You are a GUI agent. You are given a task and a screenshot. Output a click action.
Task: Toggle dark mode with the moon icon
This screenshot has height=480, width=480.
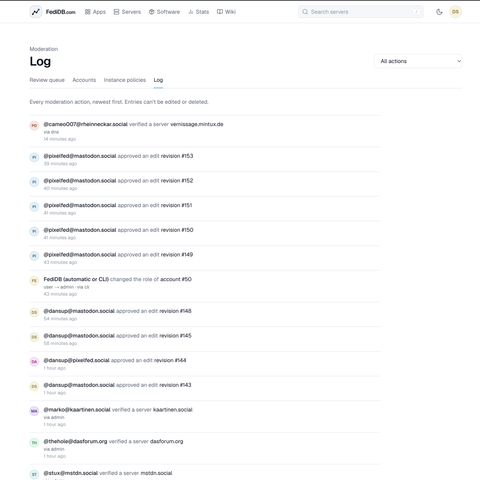[x=439, y=12]
